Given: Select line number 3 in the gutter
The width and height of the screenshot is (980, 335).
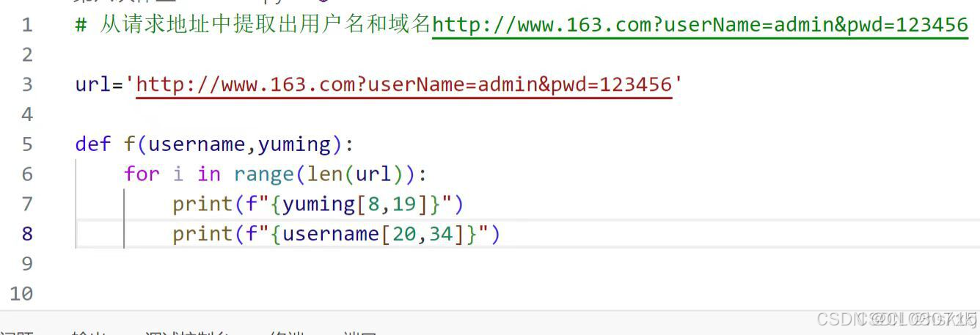Looking at the screenshot, I should tap(27, 84).
